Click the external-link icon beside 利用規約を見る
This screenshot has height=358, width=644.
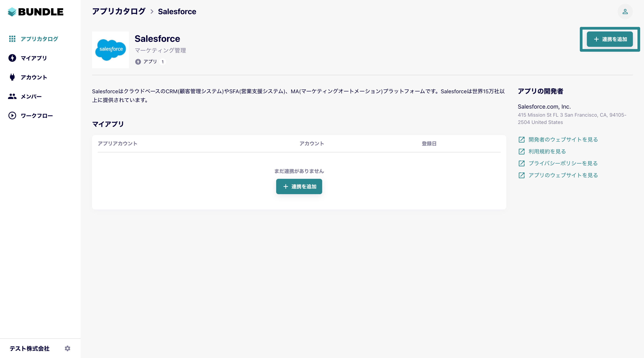point(522,152)
